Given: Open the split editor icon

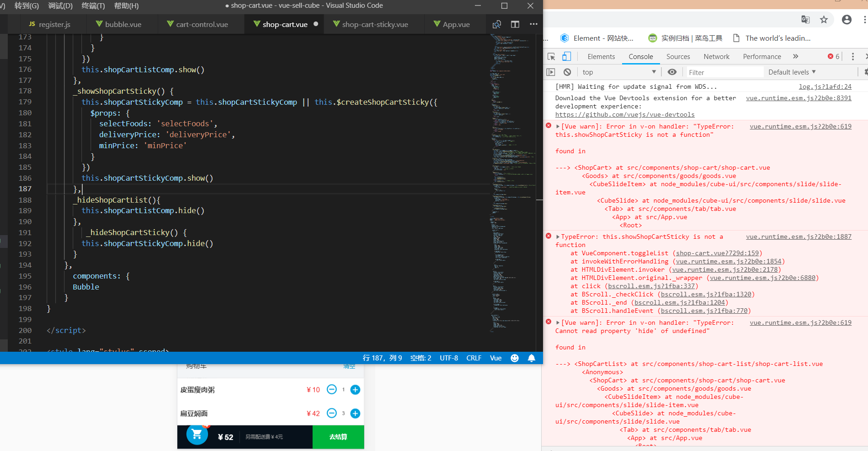Looking at the screenshot, I should click(515, 24).
